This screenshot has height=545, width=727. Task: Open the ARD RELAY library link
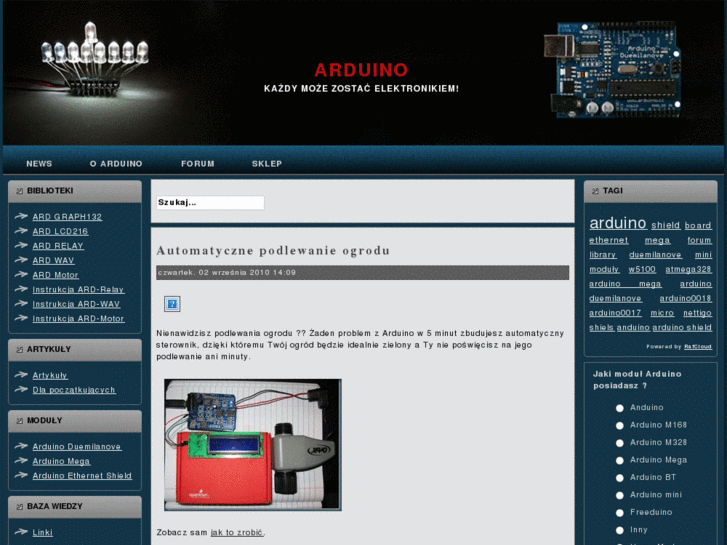pyautogui.click(x=58, y=246)
